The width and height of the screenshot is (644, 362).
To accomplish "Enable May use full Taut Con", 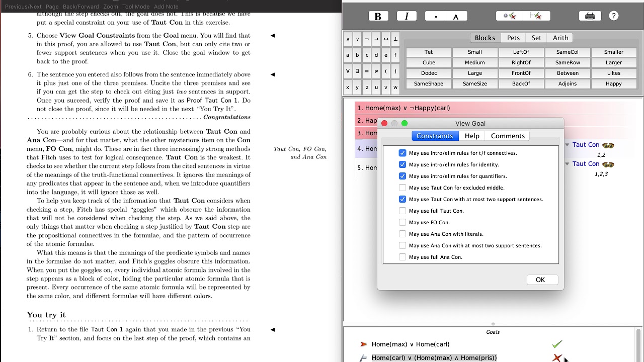I will (x=403, y=211).
